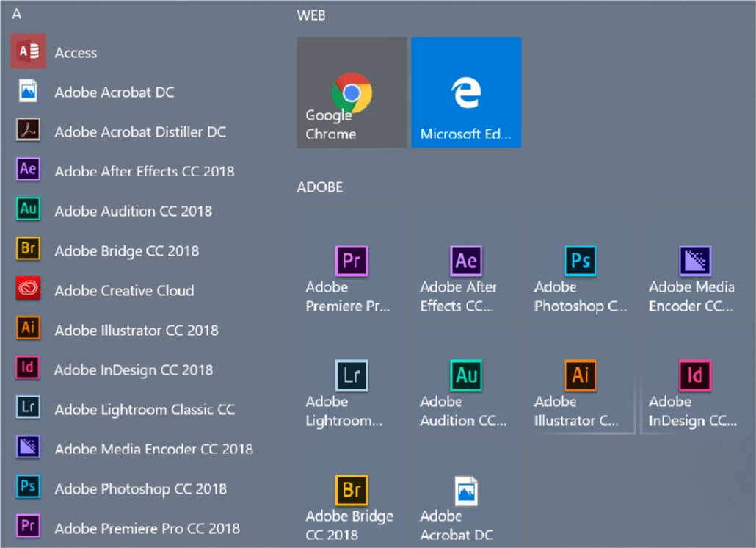Click Audition Au icon in app list
The height and width of the screenshot is (548, 756).
[28, 209]
